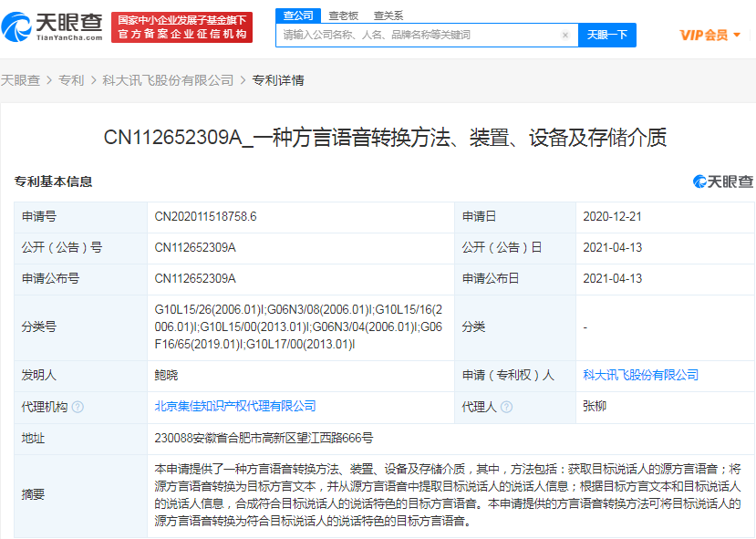Expand the VIP会员 dropdown
This screenshot has width=756, height=539.
[709, 35]
